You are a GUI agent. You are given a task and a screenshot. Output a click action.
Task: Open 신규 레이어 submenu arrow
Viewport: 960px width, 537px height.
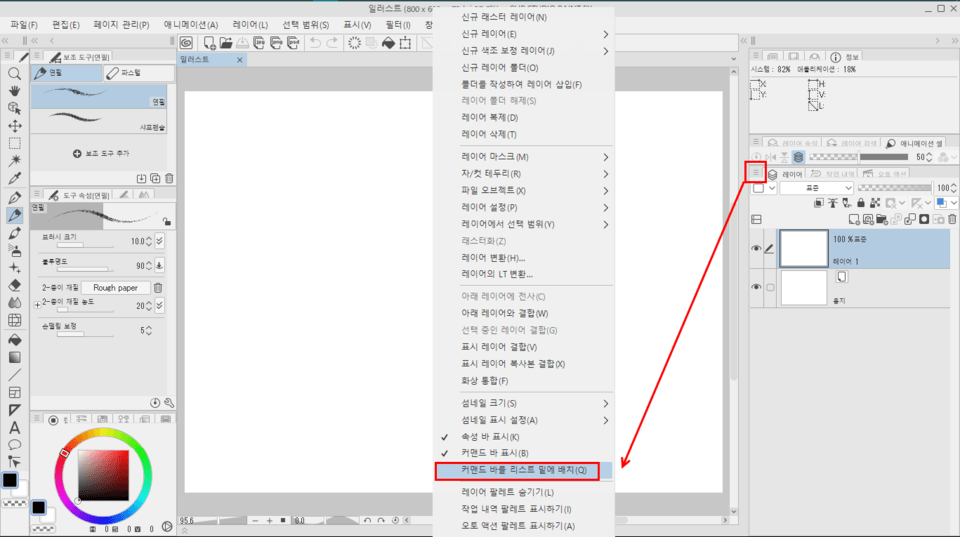click(x=606, y=34)
